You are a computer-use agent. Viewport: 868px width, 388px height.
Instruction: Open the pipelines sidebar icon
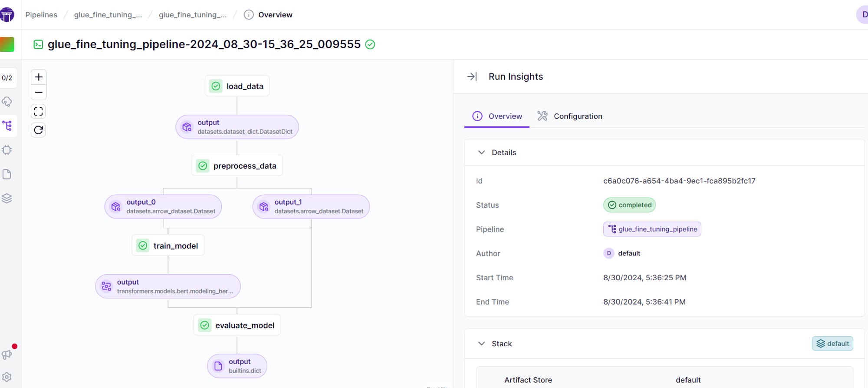7,126
